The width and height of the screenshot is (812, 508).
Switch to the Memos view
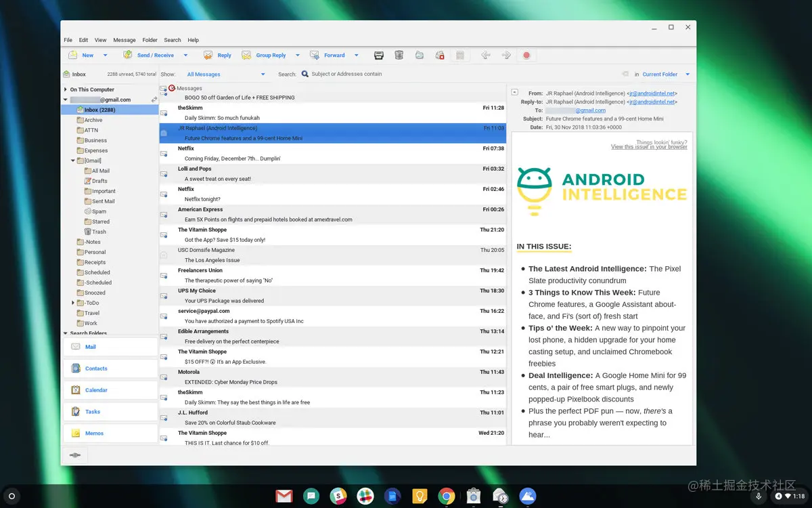point(110,433)
